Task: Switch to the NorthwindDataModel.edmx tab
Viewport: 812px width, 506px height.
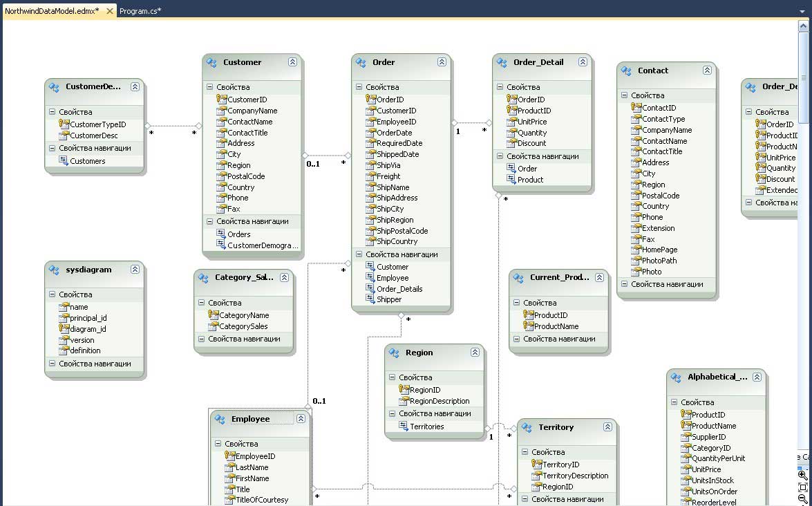Action: pos(52,11)
